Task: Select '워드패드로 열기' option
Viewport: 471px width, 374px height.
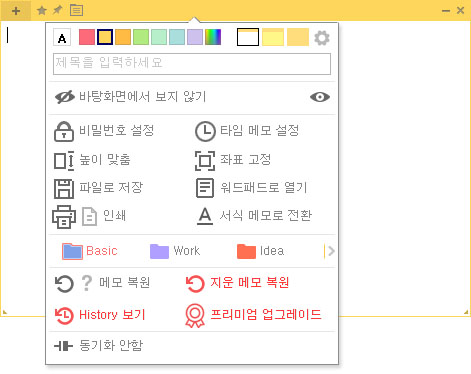Action: click(x=263, y=187)
